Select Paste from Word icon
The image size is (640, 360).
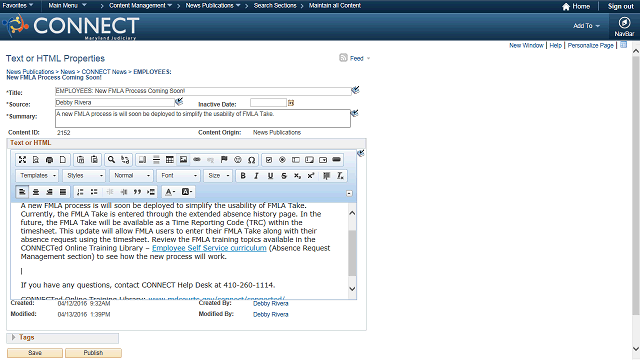(x=94, y=160)
